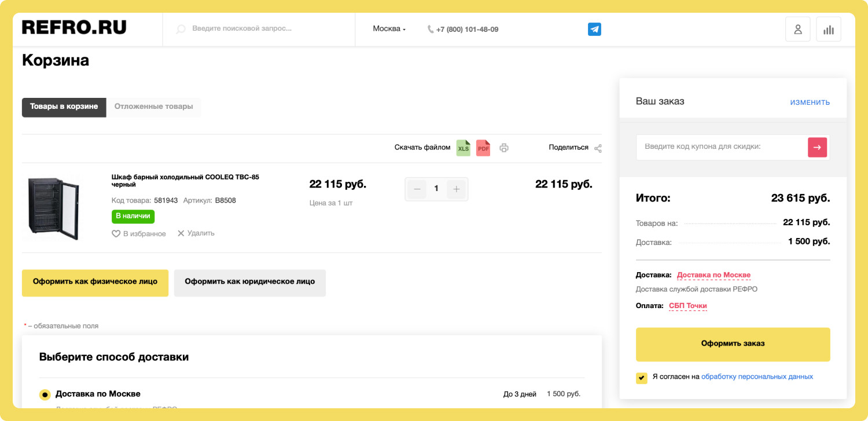Screen dimensions: 868x421
Task: Click the Оформить как физическое лицо button
Action: click(x=95, y=283)
